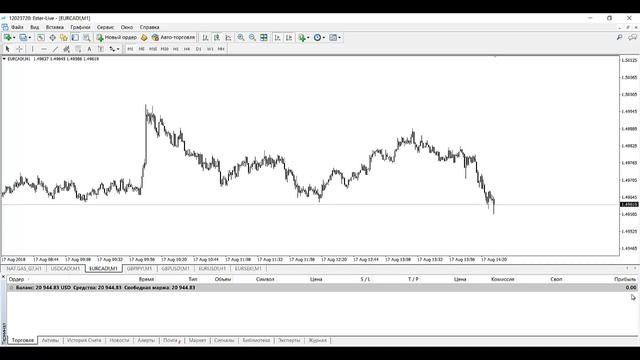Select the Equidistant Channel tool
The width and height of the screenshot is (640, 360).
[67, 49]
